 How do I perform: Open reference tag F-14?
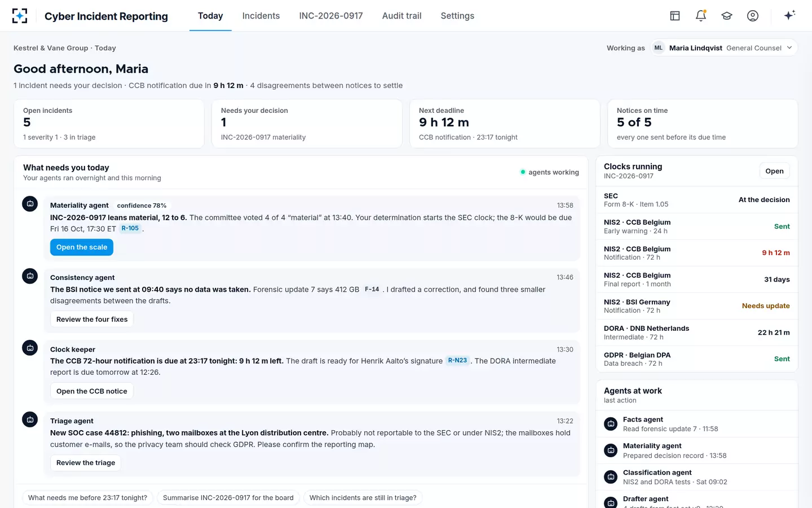tap(372, 289)
